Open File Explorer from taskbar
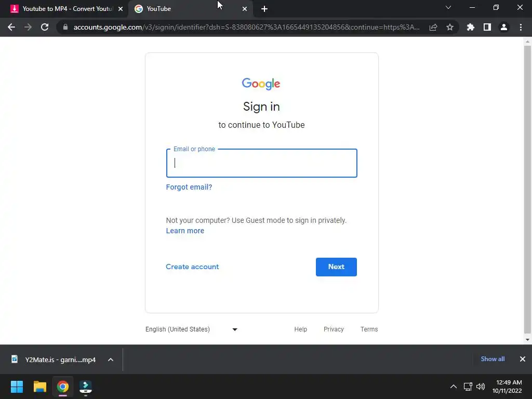This screenshot has height=399, width=532. point(39,387)
